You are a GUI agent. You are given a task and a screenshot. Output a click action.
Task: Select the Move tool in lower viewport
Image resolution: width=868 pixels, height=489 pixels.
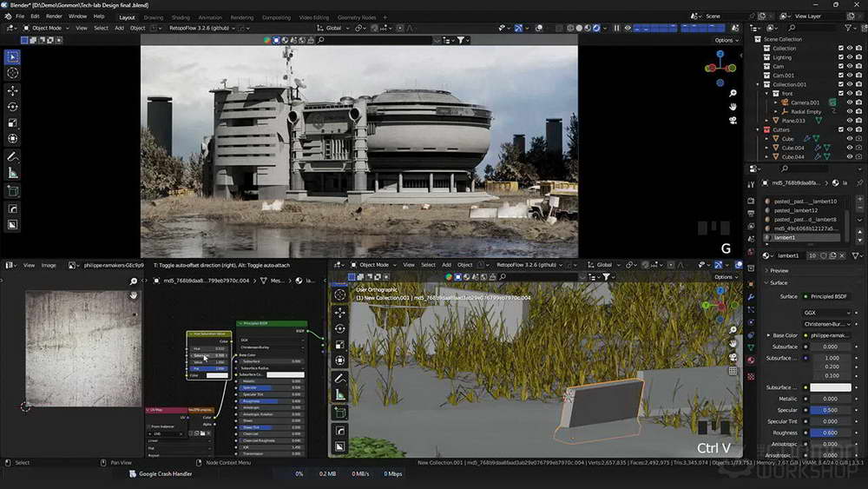[x=340, y=313]
